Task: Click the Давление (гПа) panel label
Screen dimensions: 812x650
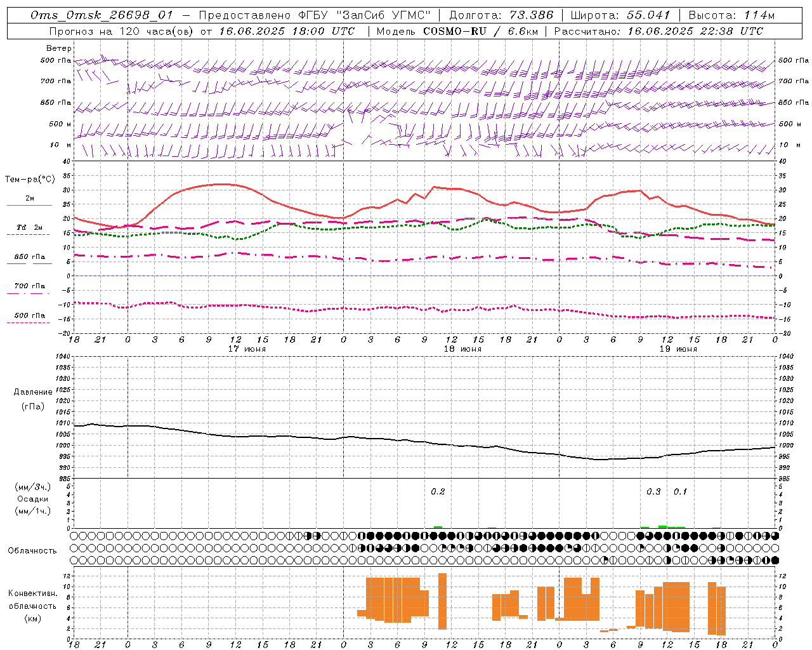Action: (x=33, y=399)
